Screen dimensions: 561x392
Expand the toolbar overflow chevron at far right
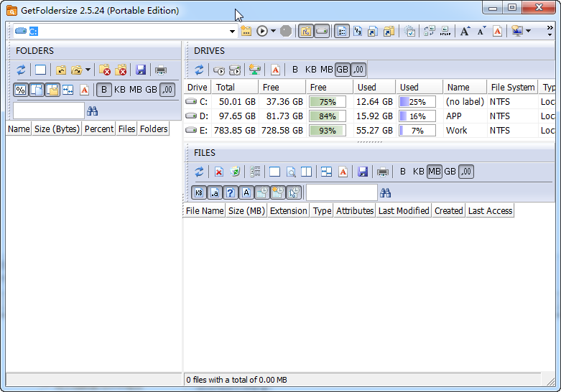[x=550, y=31]
